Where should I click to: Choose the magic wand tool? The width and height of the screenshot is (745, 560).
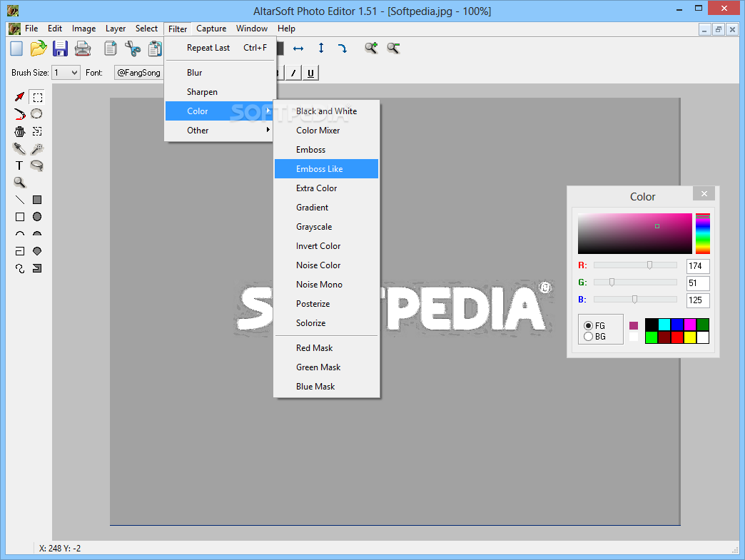pyautogui.click(x=37, y=148)
